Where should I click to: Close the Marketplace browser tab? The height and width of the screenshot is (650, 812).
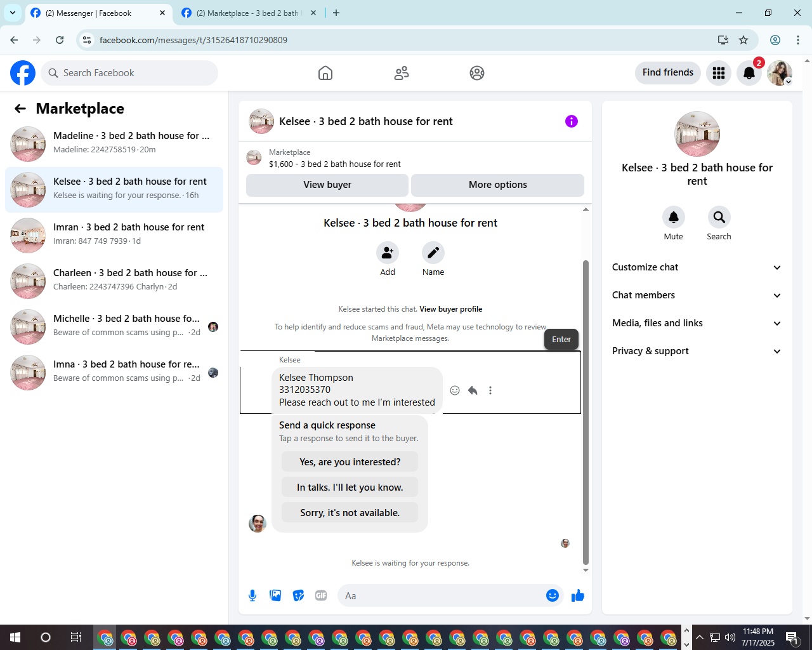[x=313, y=13]
